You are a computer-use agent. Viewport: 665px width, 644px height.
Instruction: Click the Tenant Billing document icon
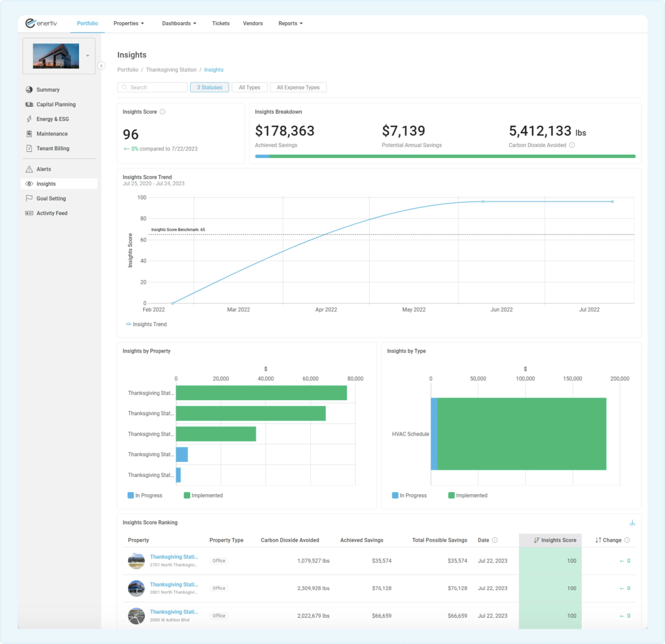coord(29,148)
